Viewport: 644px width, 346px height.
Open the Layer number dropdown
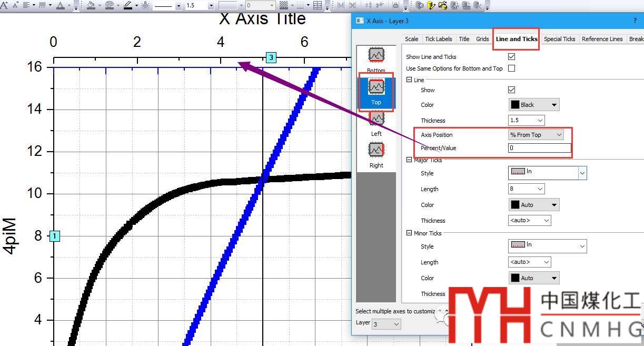(x=387, y=324)
